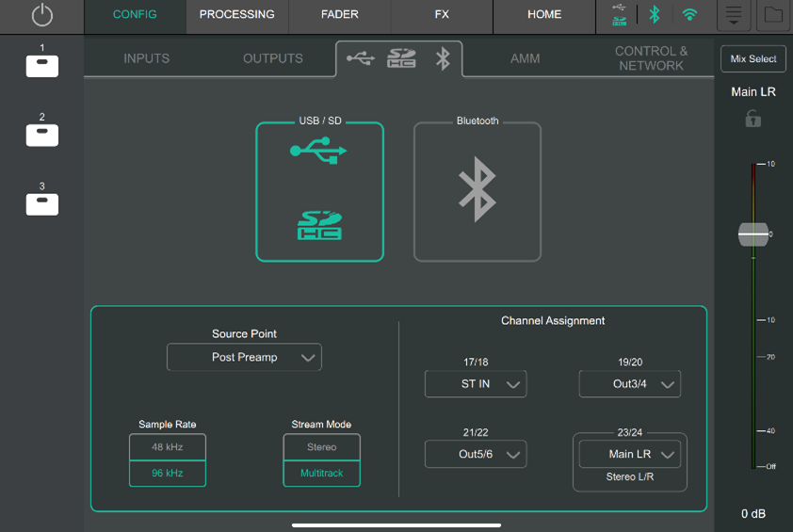Open the 23/24 Main LR dropdown

click(630, 454)
